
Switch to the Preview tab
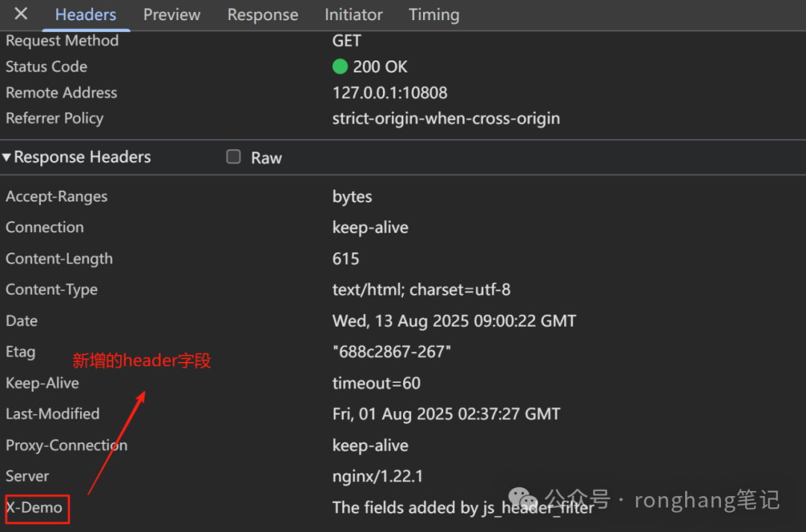tap(172, 15)
